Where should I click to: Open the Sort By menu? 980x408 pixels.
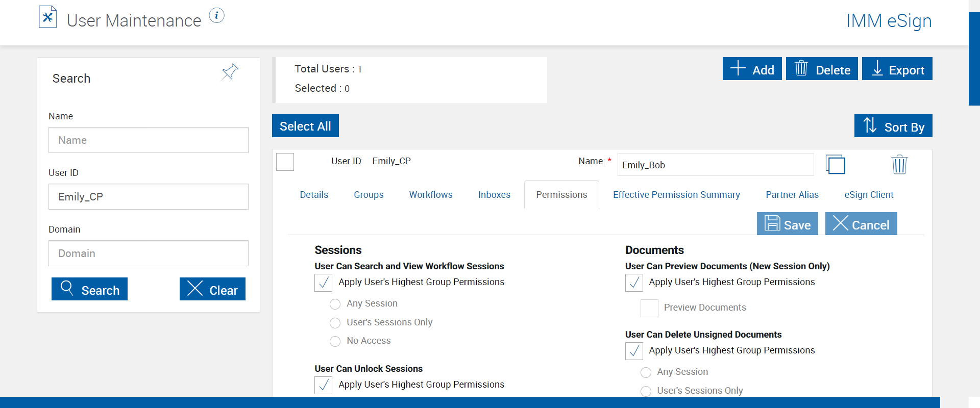893,126
